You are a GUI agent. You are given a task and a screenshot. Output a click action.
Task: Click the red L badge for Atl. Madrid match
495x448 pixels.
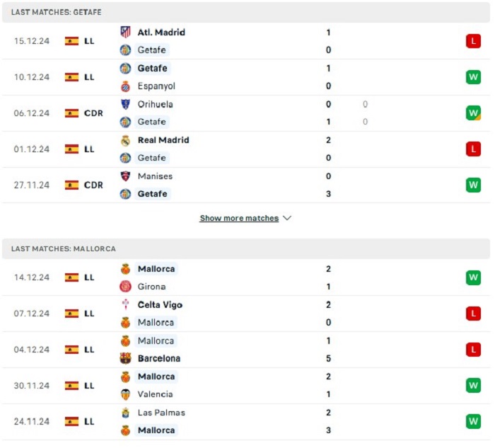[x=473, y=41]
